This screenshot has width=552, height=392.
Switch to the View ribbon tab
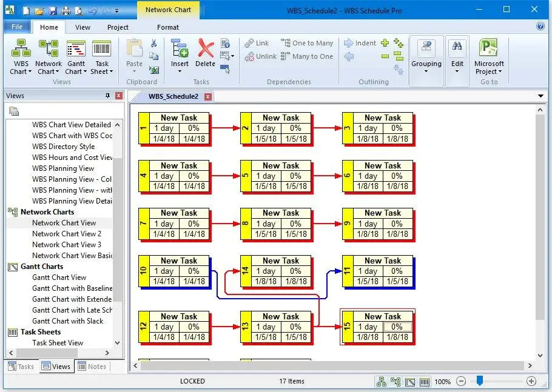[x=82, y=27]
